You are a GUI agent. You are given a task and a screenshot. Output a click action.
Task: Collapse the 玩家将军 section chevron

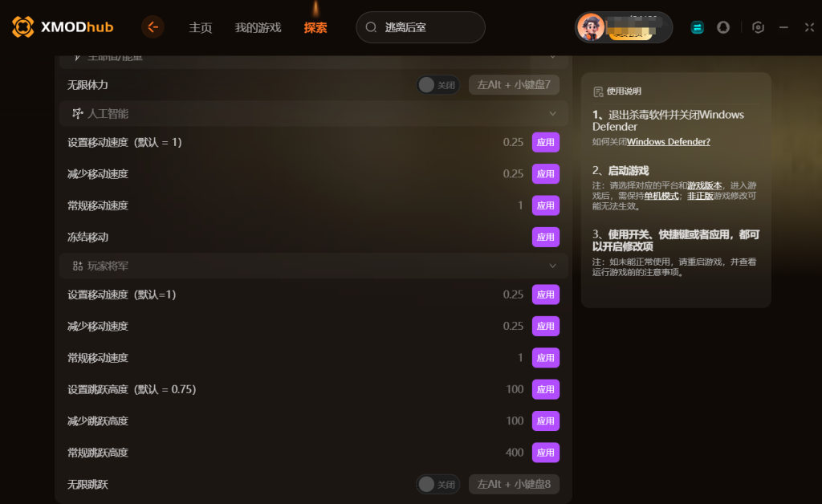click(x=552, y=266)
